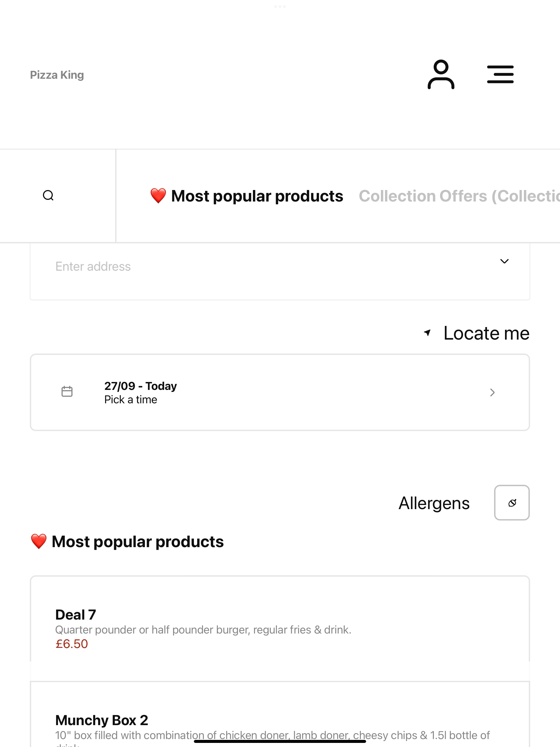Open the time picker chevron arrow
This screenshot has width=560, height=747.
tap(492, 392)
